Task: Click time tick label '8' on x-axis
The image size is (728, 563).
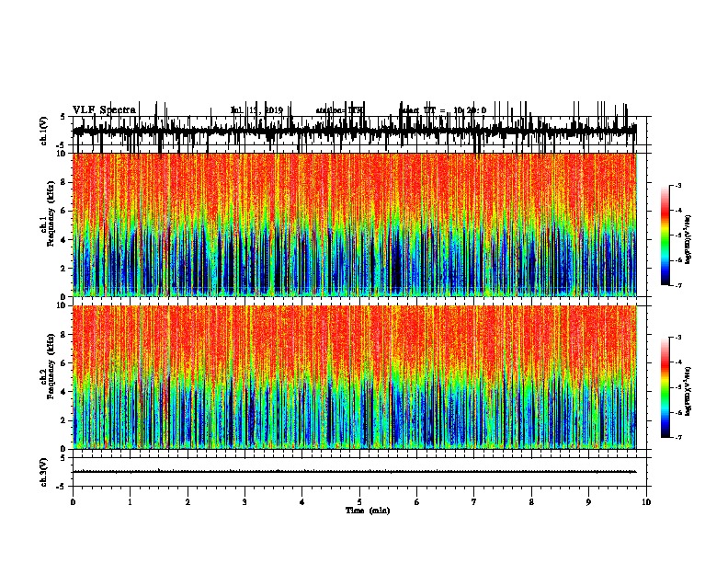Action: point(531,502)
